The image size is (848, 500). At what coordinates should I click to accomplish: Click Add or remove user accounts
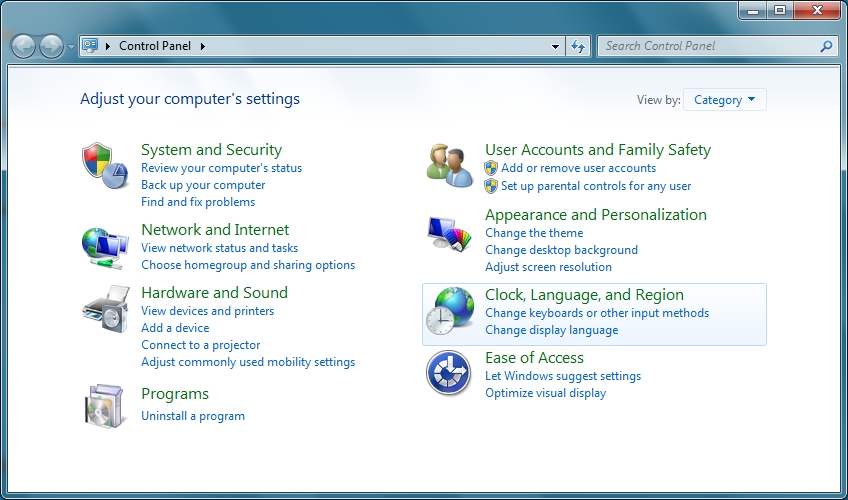point(578,168)
